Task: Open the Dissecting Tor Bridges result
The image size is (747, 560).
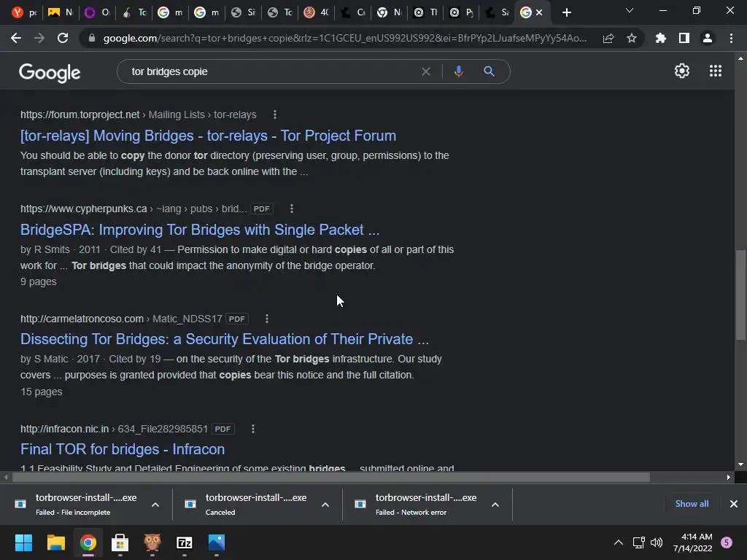Action: [225, 339]
